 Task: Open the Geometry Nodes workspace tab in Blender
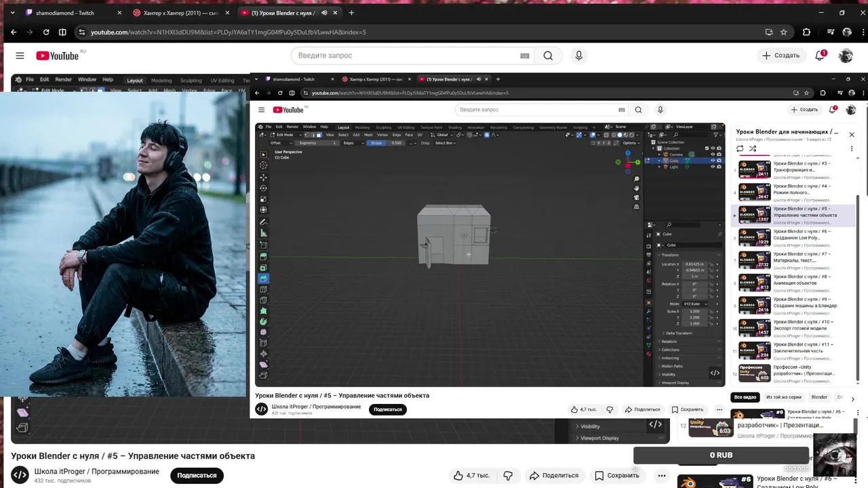click(553, 127)
